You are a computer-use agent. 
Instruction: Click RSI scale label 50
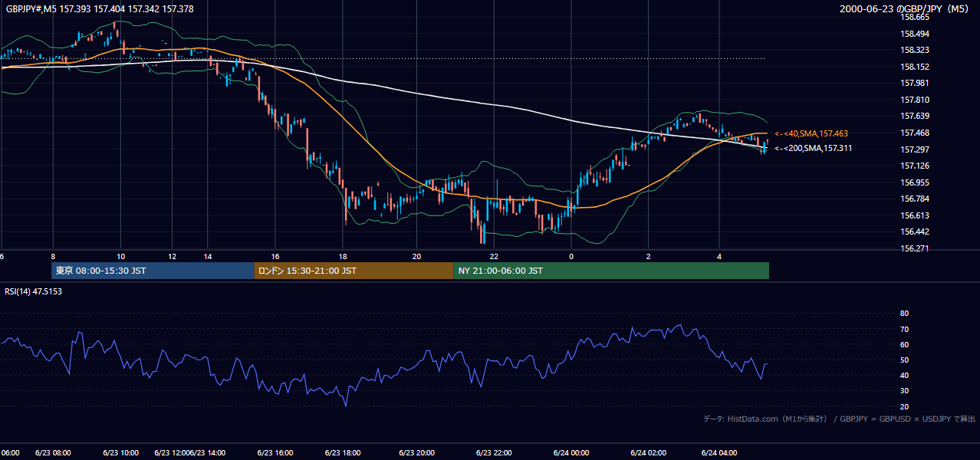(904, 360)
